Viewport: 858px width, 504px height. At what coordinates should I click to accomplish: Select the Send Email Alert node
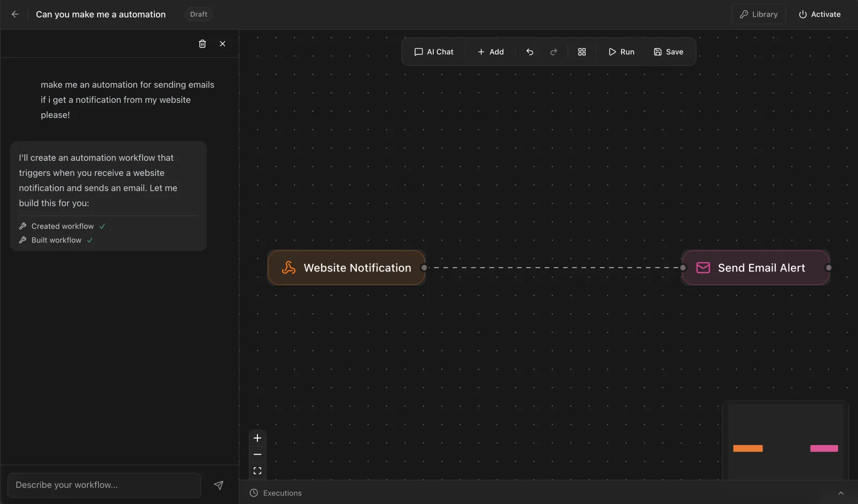[x=756, y=268]
